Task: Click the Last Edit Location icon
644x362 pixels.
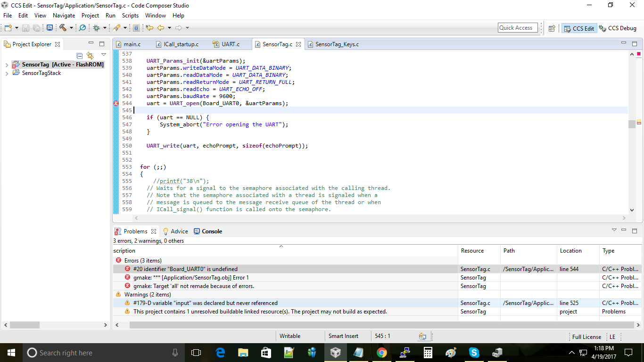Action: [149, 28]
